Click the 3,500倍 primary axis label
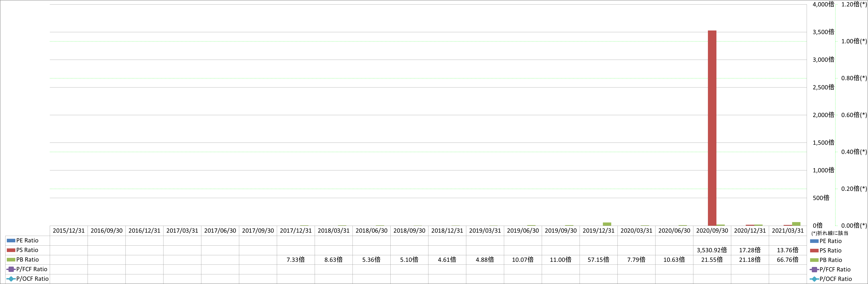 tap(823, 32)
